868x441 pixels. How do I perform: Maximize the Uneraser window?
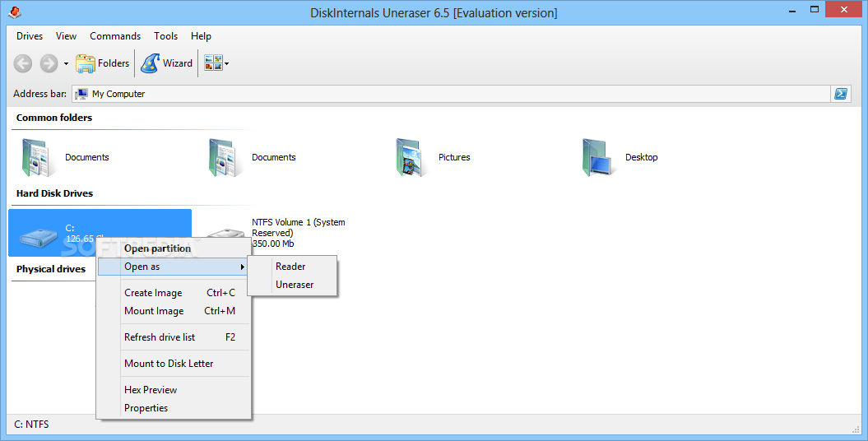point(815,9)
